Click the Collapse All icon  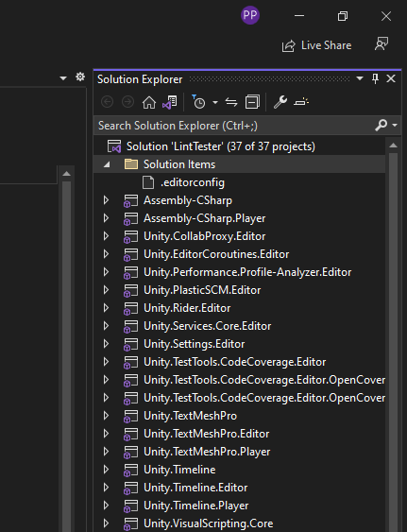(252, 102)
